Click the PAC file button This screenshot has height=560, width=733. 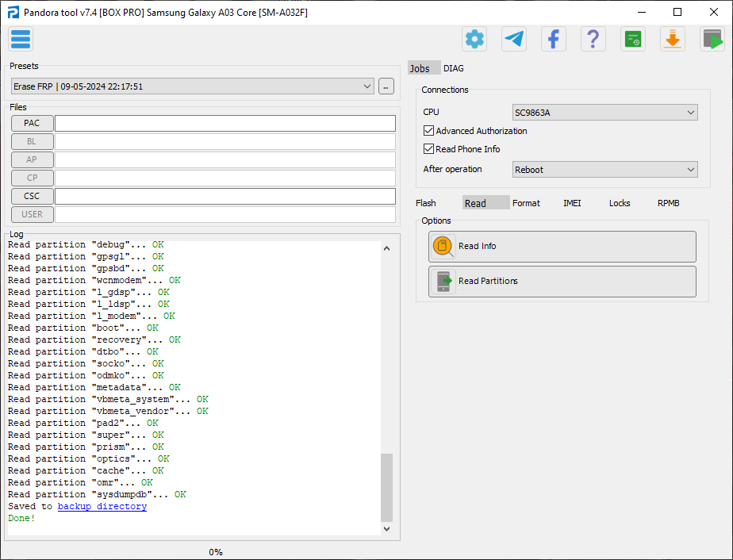click(32, 124)
